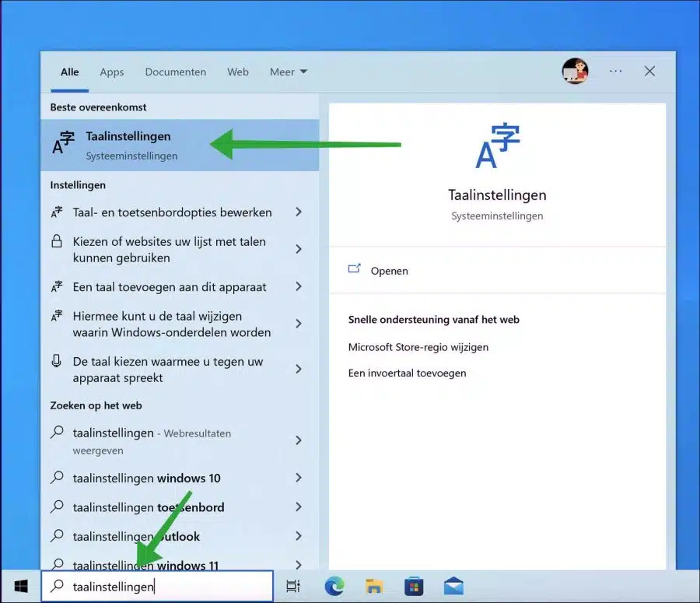
Task: Open Microsoft Store-regio wijzigen link
Action: pyautogui.click(x=418, y=347)
